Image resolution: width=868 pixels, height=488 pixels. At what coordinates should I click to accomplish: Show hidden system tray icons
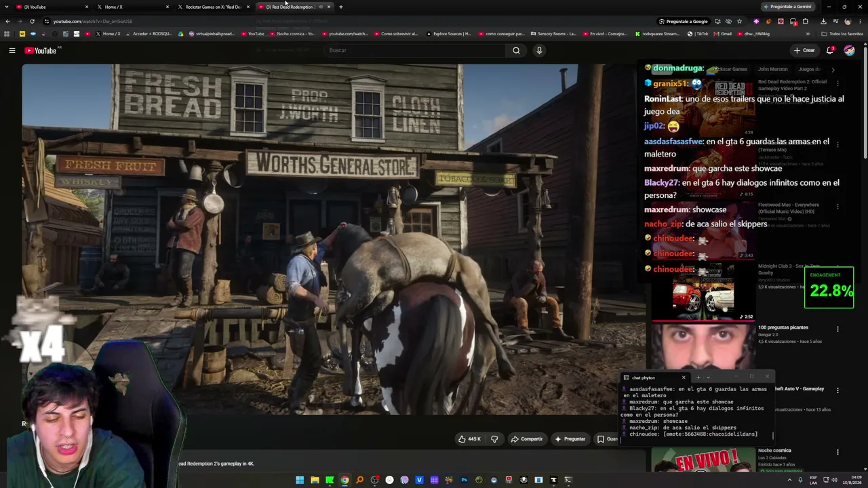[790, 480]
